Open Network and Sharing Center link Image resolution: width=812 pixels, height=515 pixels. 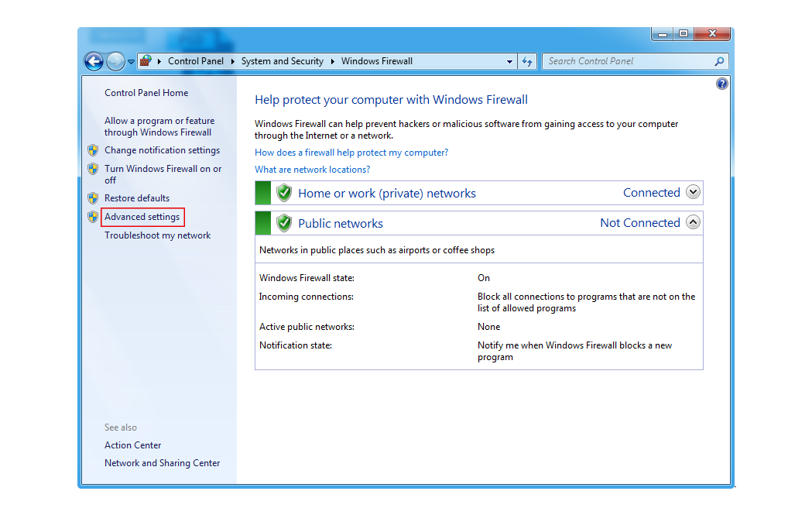pos(162,463)
